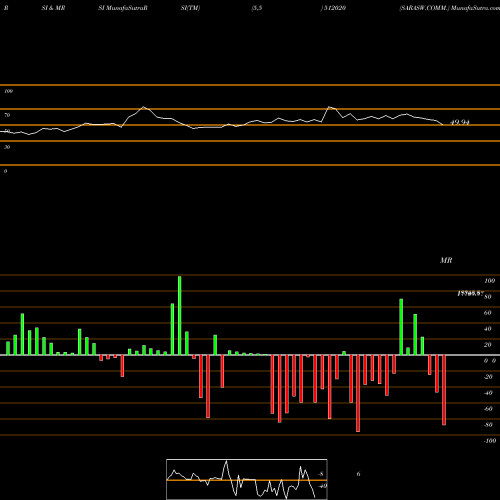Click the RSI value label 49.94
Screen dimensions: 500x500
point(460,122)
